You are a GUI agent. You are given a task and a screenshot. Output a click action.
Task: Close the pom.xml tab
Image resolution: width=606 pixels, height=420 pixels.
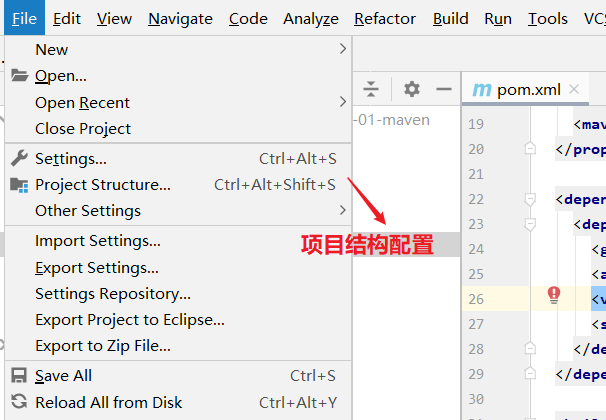pos(574,89)
